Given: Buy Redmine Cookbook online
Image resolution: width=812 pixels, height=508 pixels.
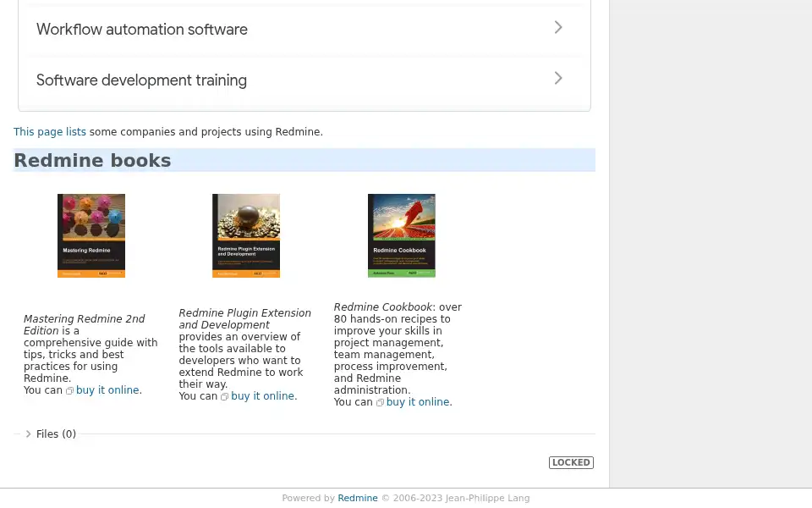Looking at the screenshot, I should (x=418, y=402).
